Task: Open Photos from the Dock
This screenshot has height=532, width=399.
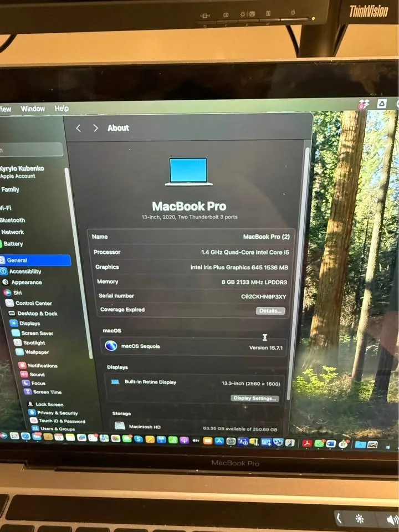Action: pos(116,438)
